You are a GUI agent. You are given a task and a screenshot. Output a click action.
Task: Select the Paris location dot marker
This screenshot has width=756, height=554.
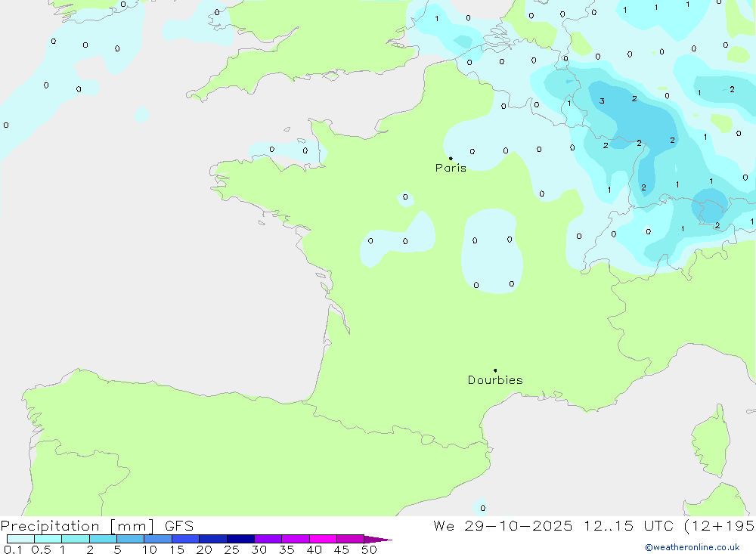coord(451,158)
